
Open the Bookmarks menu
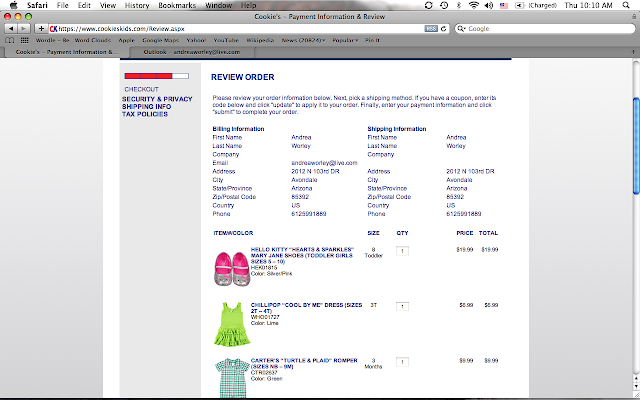click(x=177, y=5)
